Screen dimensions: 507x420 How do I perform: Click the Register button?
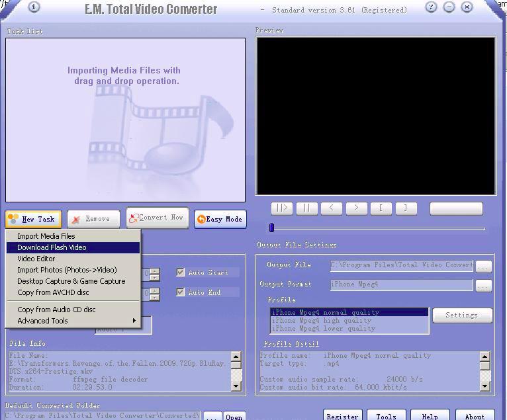(342, 415)
